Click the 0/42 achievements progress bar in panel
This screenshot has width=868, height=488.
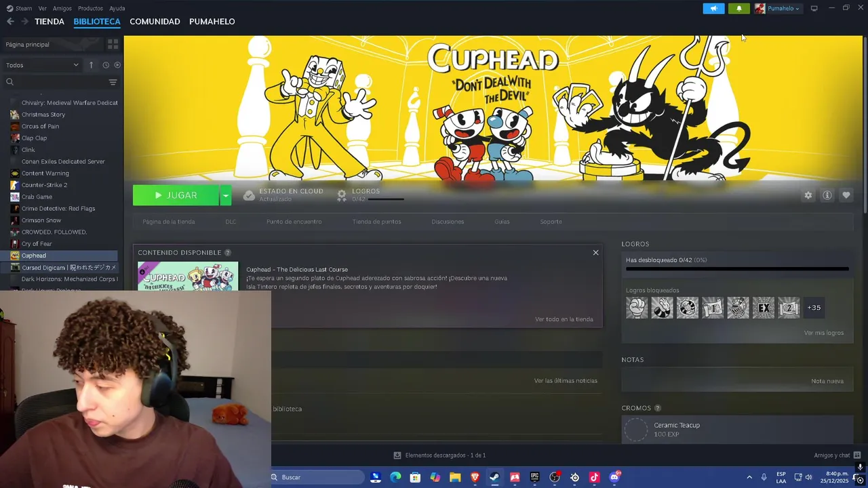pos(737,269)
